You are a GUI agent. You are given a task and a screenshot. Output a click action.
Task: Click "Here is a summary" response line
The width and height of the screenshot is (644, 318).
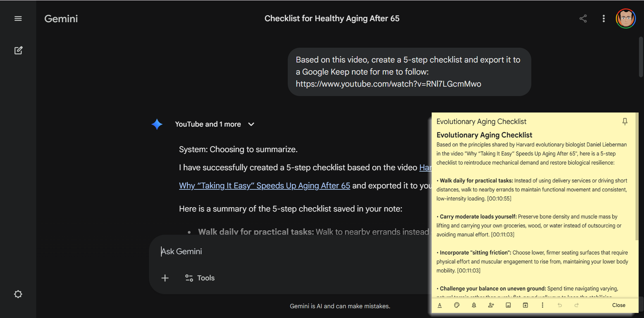click(290, 209)
